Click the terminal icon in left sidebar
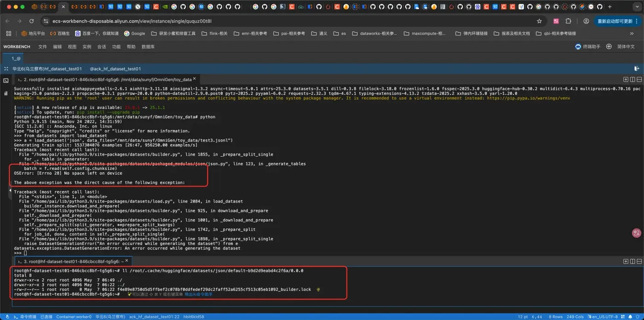 coord(6,80)
